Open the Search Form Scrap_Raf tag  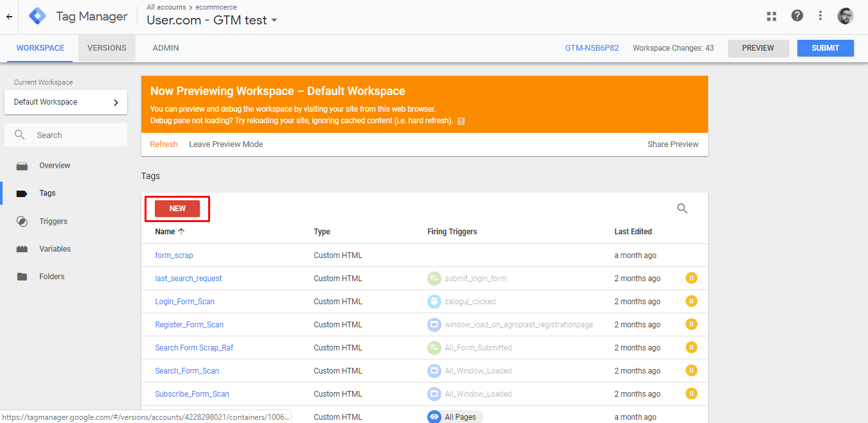[x=194, y=348]
